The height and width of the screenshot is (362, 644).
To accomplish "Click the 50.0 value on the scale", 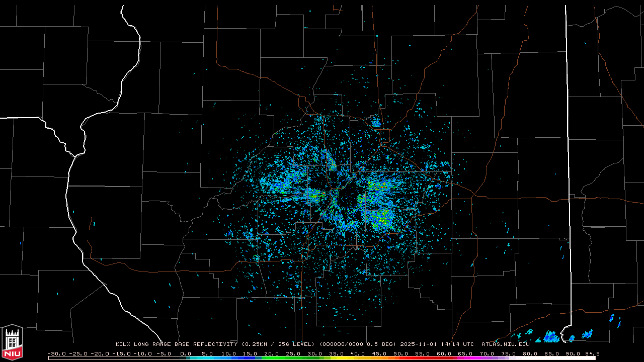I will point(401,353).
